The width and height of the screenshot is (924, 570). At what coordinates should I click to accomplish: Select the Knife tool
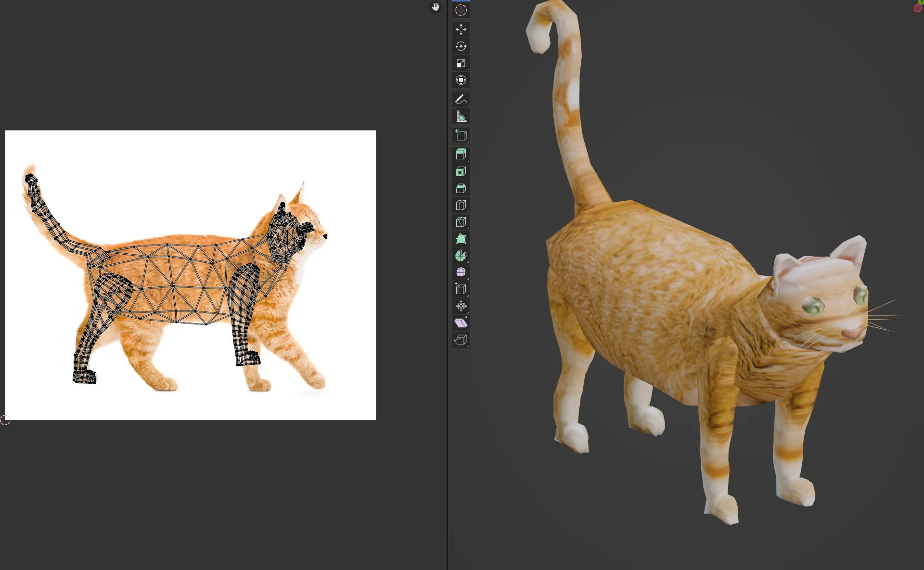tap(461, 222)
